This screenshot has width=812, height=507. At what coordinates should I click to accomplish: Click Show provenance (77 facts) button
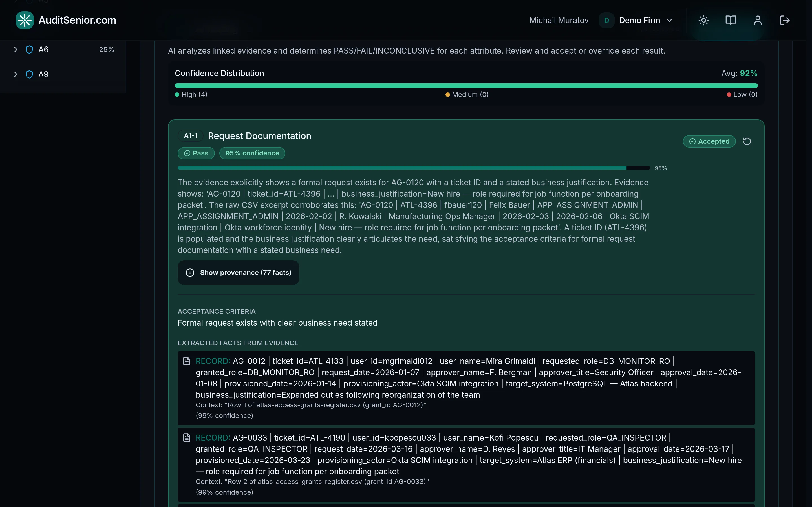pos(238,273)
